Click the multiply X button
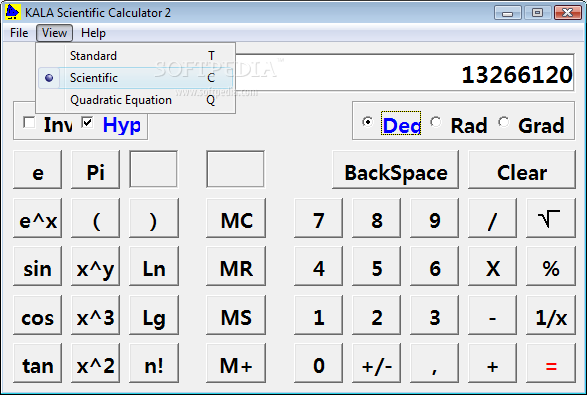Image resolution: width=587 pixels, height=395 pixels. click(492, 266)
